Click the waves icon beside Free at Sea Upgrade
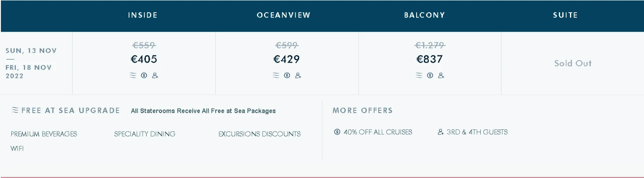 (x=15, y=110)
